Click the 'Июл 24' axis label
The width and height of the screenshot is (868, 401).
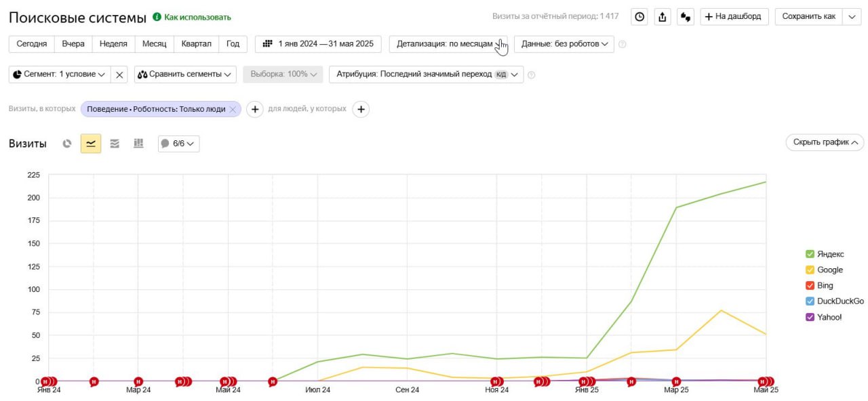pos(317,389)
